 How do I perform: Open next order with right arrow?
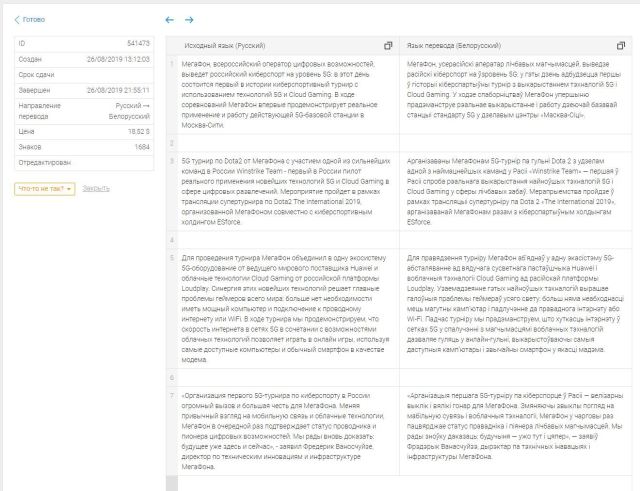point(189,20)
